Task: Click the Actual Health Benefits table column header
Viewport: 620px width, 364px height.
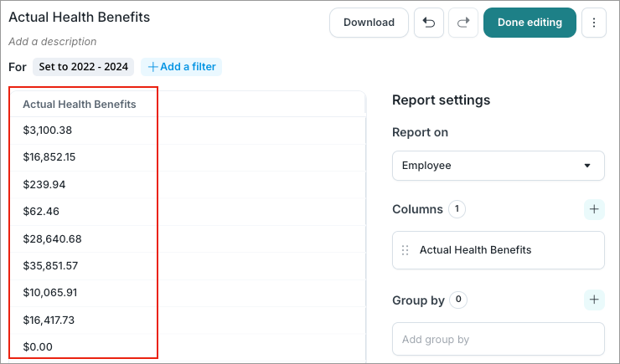Action: [x=79, y=105]
